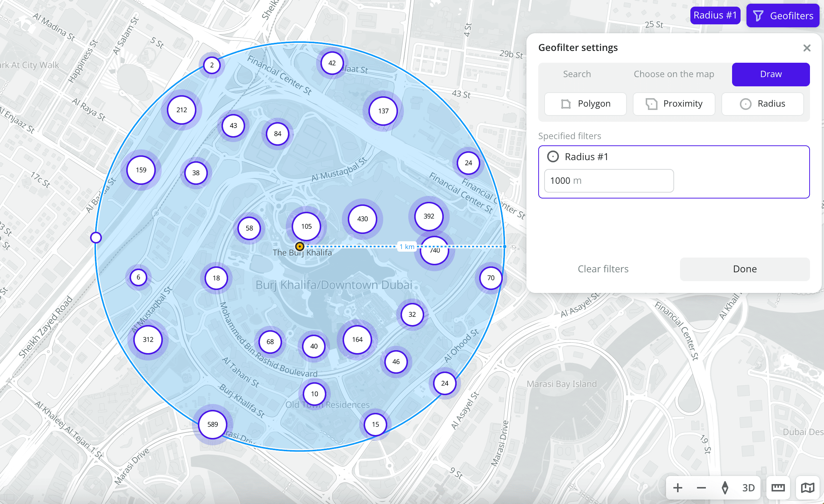Switch to Choose on the map tab
This screenshot has height=504, width=824.
click(x=674, y=74)
